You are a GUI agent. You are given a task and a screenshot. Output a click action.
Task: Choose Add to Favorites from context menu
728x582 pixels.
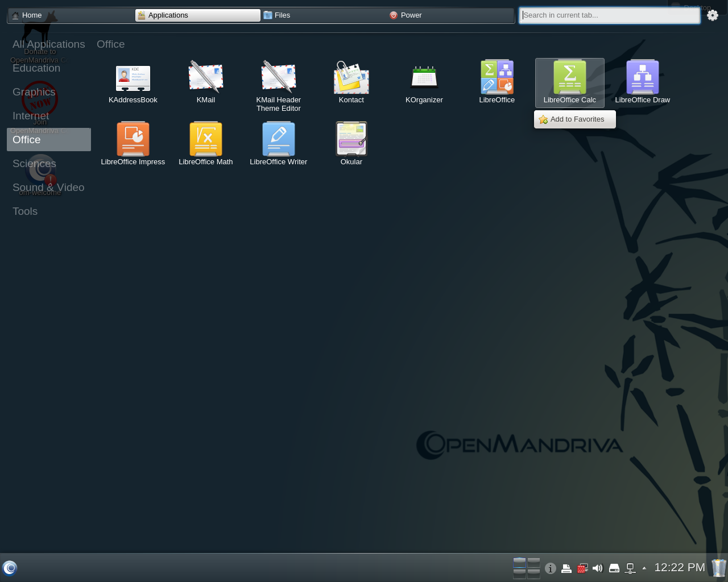click(574, 119)
